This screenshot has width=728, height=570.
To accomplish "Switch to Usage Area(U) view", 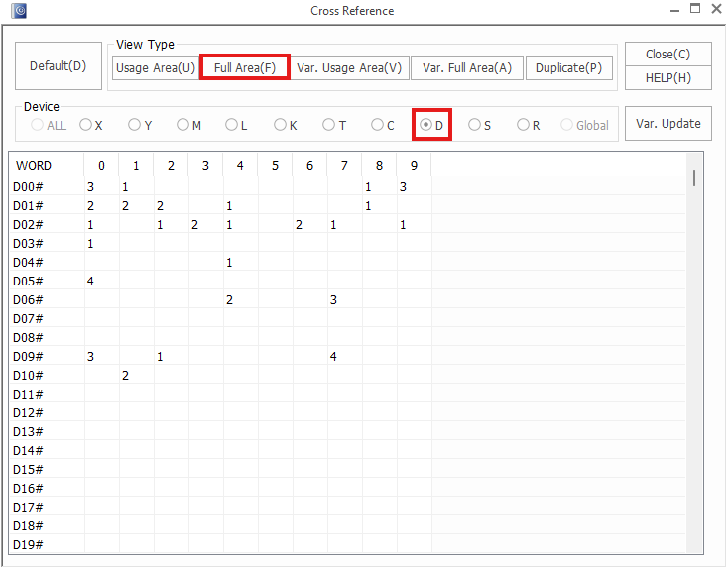I will [x=155, y=68].
